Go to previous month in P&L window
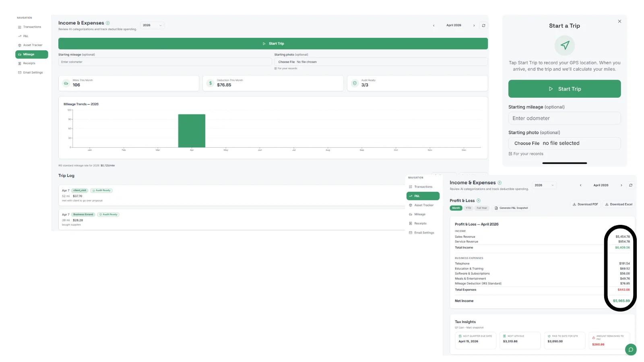 point(580,185)
